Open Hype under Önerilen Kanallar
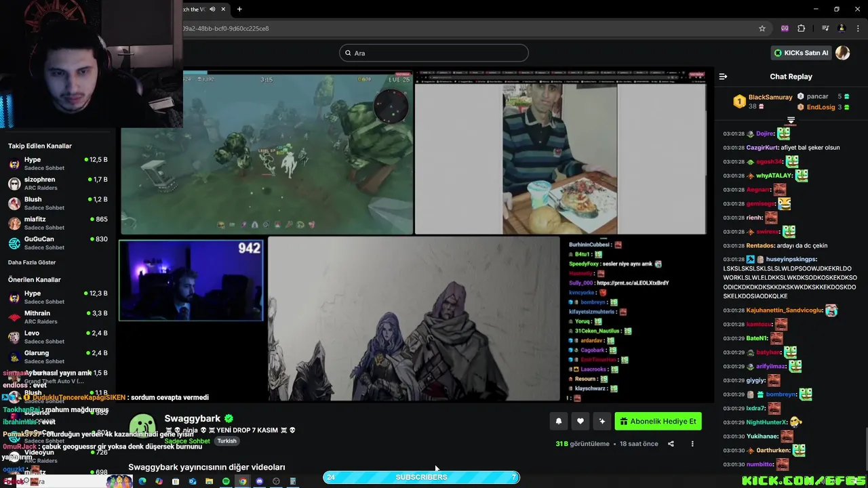 (58, 297)
